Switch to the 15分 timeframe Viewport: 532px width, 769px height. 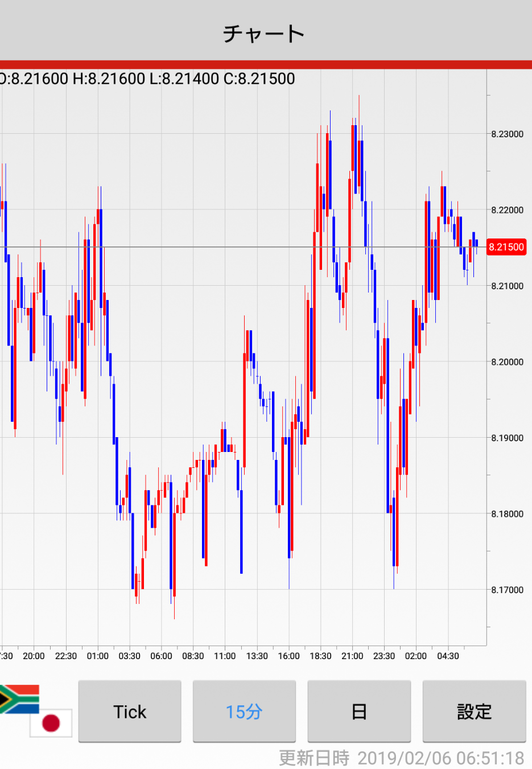coord(244,712)
